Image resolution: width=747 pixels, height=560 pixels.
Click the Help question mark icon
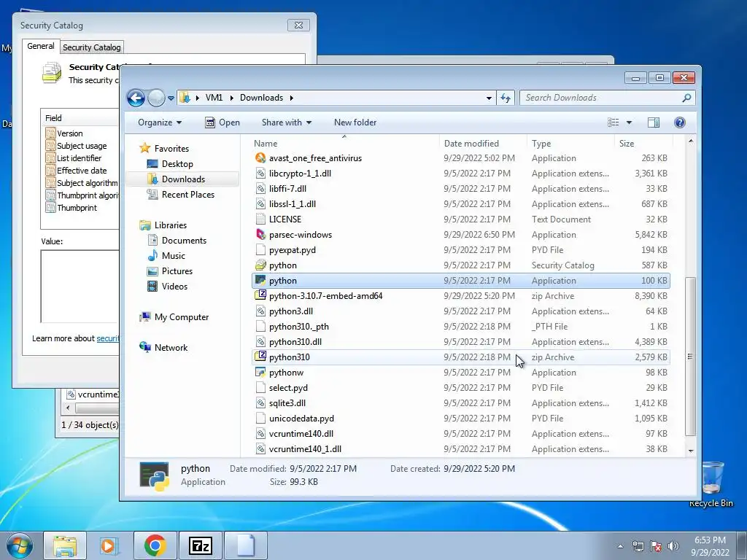680,122
